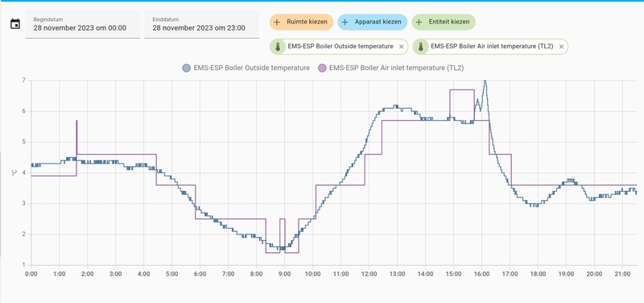This screenshot has height=303, width=644.
Task: Click the outside temperature peak near 16:00
Action: coord(485,81)
